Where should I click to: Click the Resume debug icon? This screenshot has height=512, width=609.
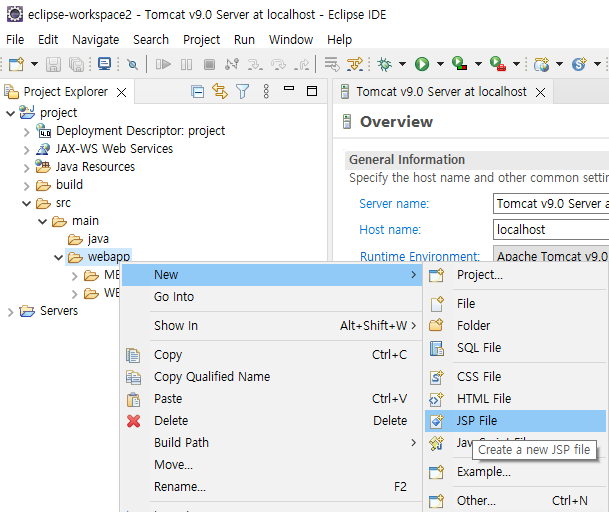click(x=163, y=64)
